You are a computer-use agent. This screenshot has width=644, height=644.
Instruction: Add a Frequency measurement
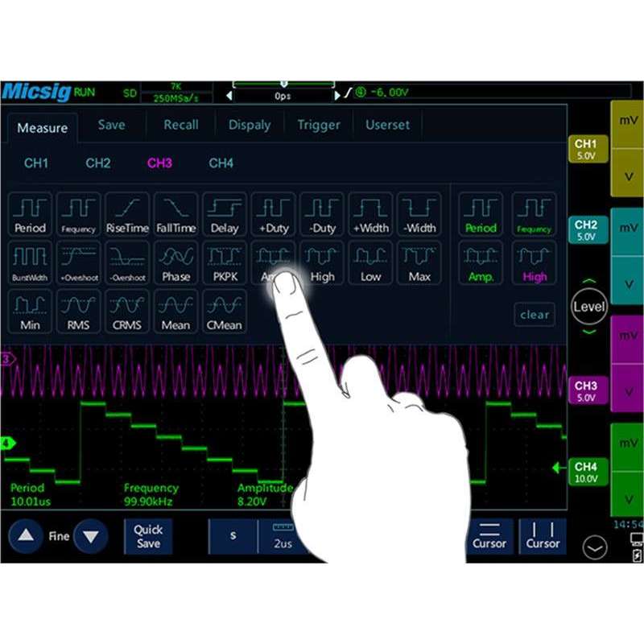click(78, 213)
